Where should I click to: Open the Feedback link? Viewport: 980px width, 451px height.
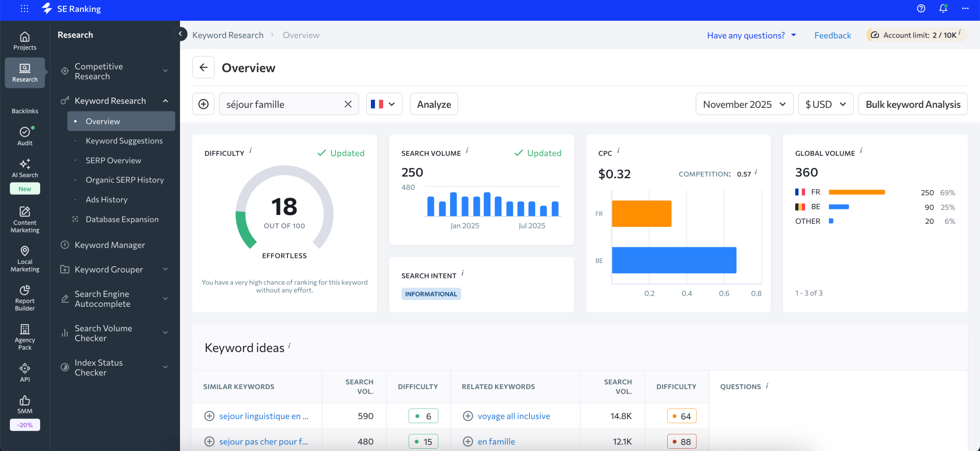coord(833,35)
